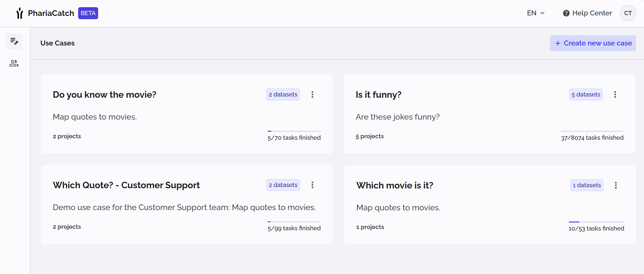Open the Help Center link

point(592,13)
